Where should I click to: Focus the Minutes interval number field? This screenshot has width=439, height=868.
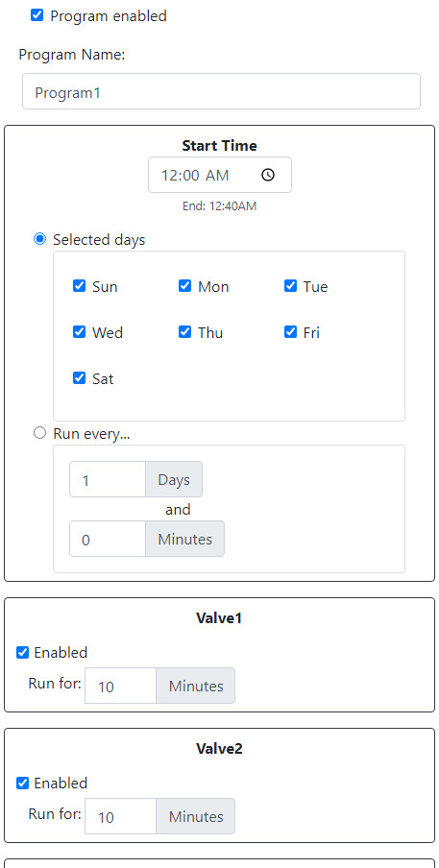click(108, 539)
